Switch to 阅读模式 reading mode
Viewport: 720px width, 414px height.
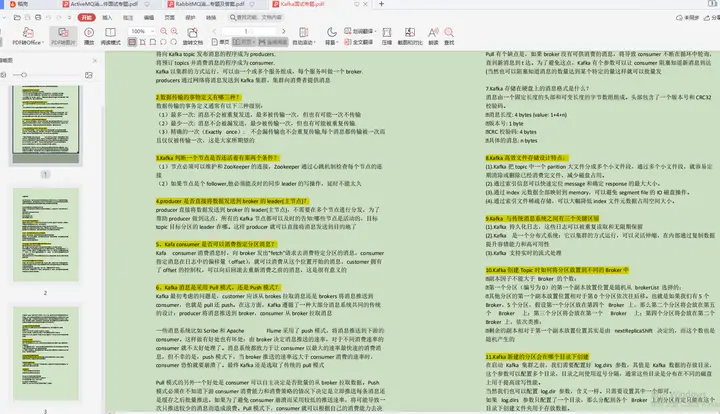click(x=110, y=36)
